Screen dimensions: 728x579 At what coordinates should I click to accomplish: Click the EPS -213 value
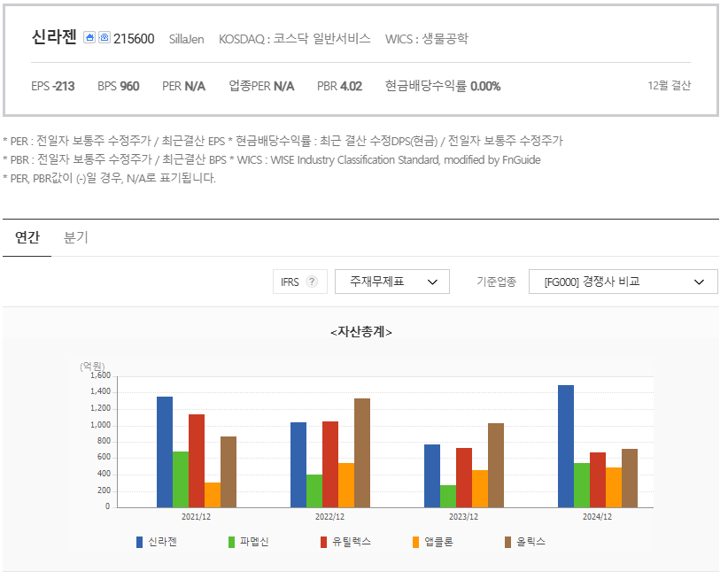(53, 86)
